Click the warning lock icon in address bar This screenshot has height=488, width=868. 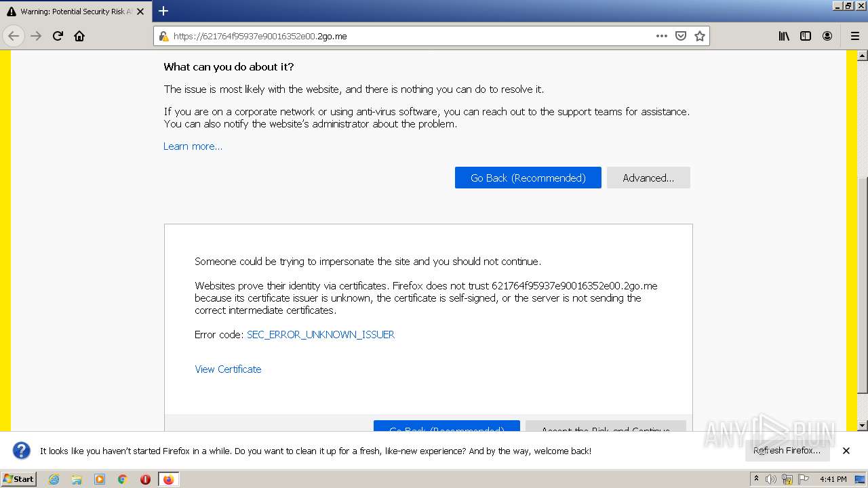163,36
